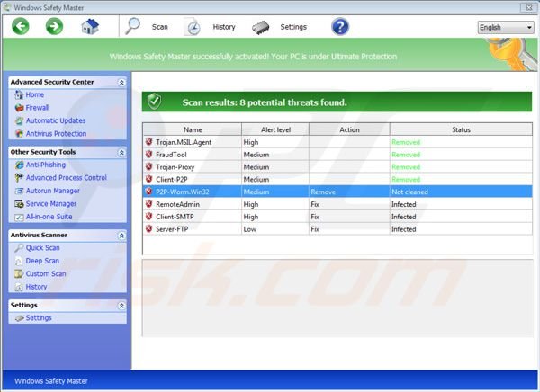Click the Home sidebar icon
The height and width of the screenshot is (392, 540).
coord(19,94)
